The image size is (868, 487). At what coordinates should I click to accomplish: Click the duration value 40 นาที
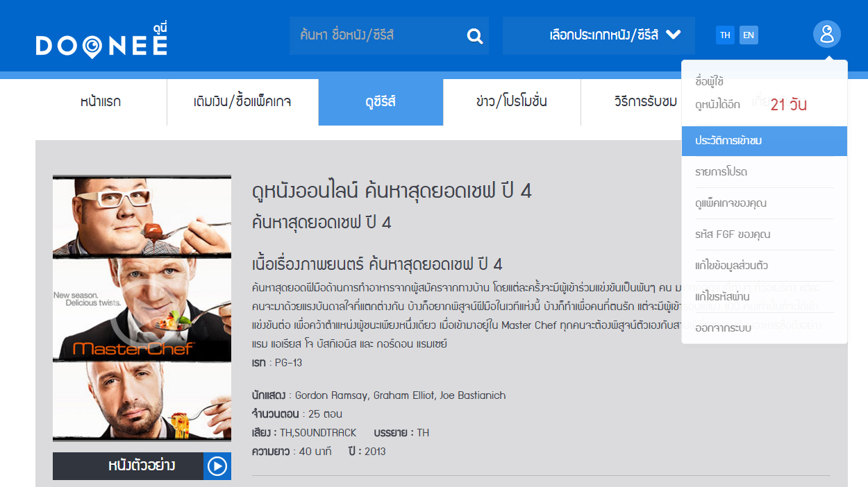(315, 452)
